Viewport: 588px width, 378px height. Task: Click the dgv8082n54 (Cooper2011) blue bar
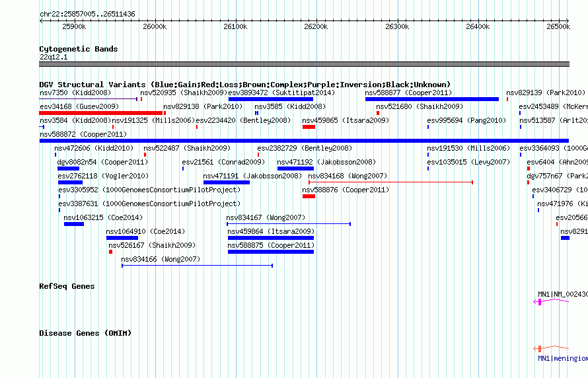pos(68,169)
